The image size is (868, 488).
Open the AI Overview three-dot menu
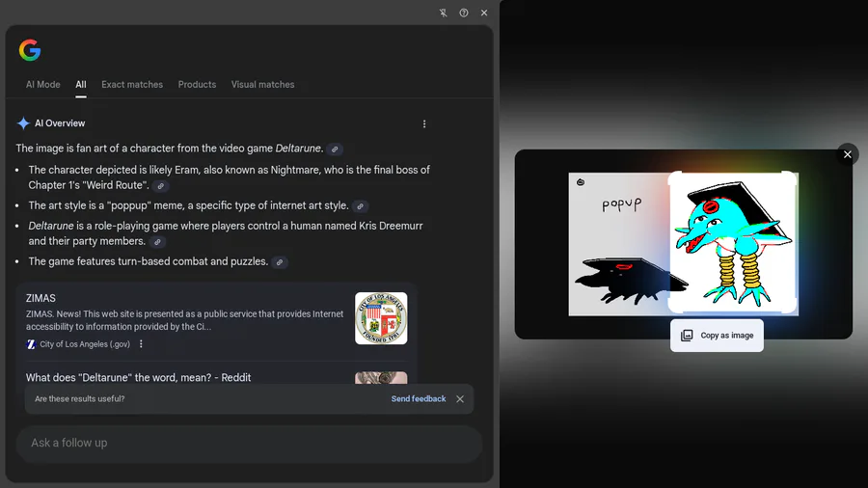click(424, 124)
